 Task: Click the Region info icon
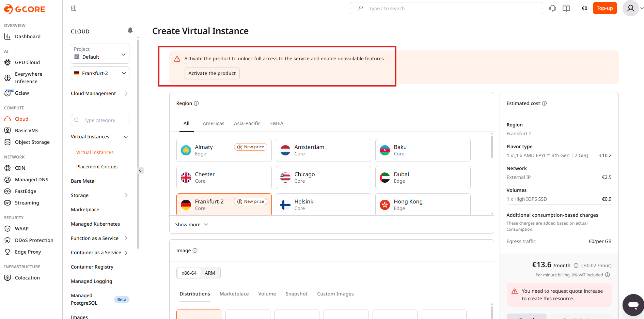click(x=196, y=103)
